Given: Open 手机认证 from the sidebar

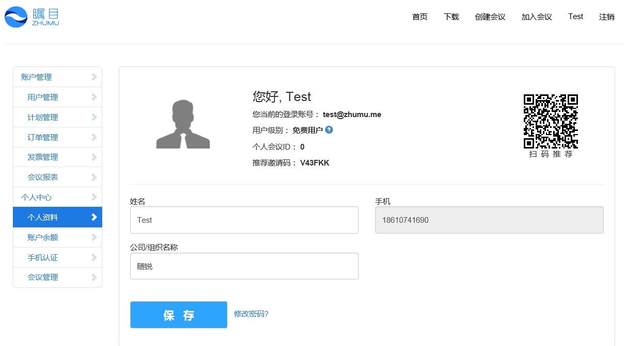Looking at the screenshot, I should [57, 257].
